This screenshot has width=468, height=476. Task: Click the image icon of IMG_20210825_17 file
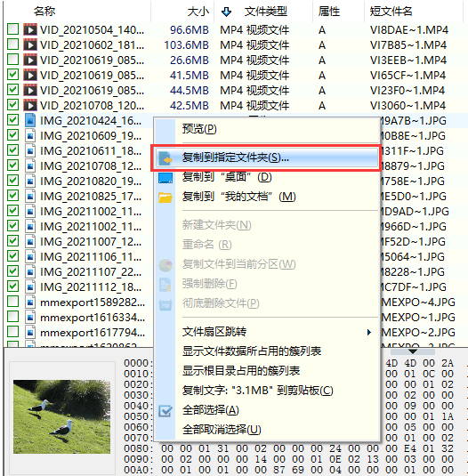(30, 196)
